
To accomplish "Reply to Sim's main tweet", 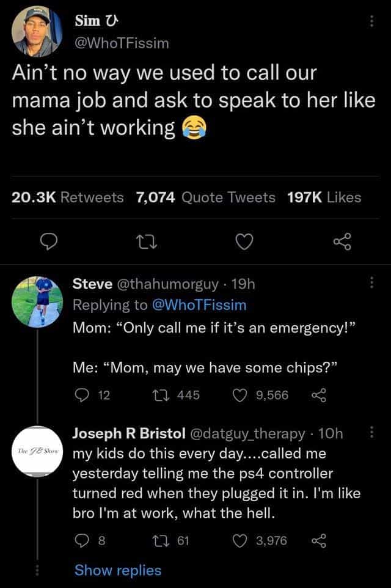I will [48, 243].
